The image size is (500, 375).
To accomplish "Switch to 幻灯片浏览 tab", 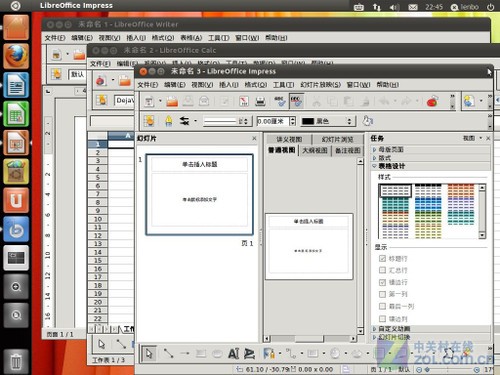I will 337,139.
